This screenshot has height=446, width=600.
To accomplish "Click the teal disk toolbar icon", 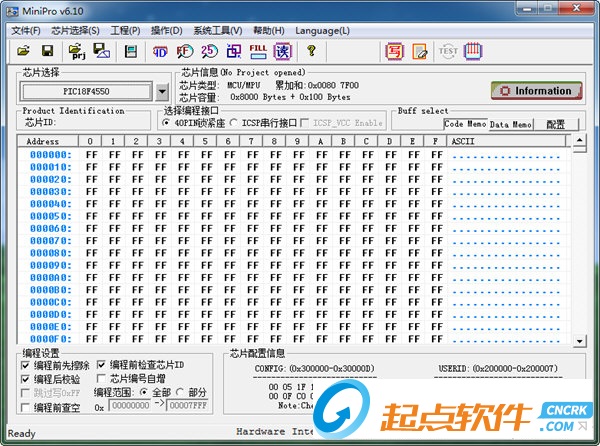I will tap(131, 51).
